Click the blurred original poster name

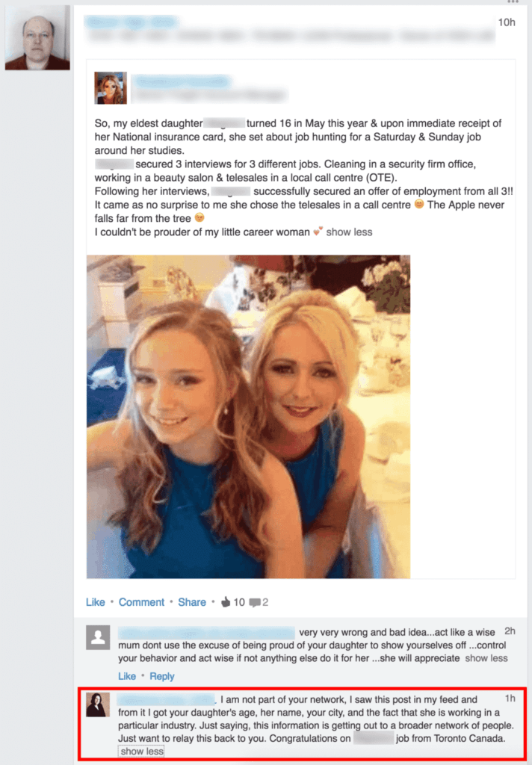[x=182, y=81]
